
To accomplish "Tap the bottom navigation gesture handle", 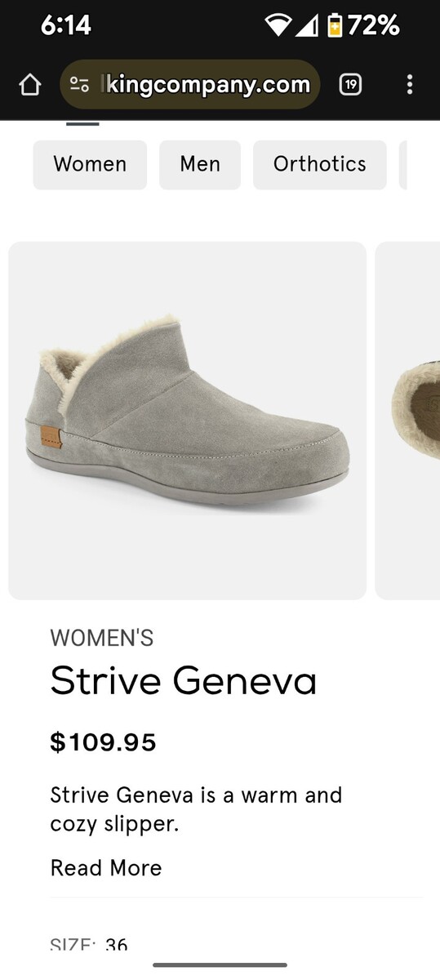I will 220,965.
